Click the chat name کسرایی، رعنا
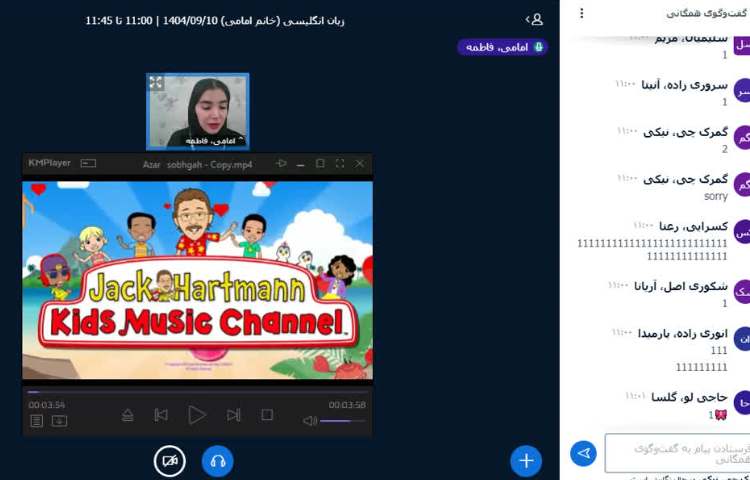750x480 pixels. 693,226
